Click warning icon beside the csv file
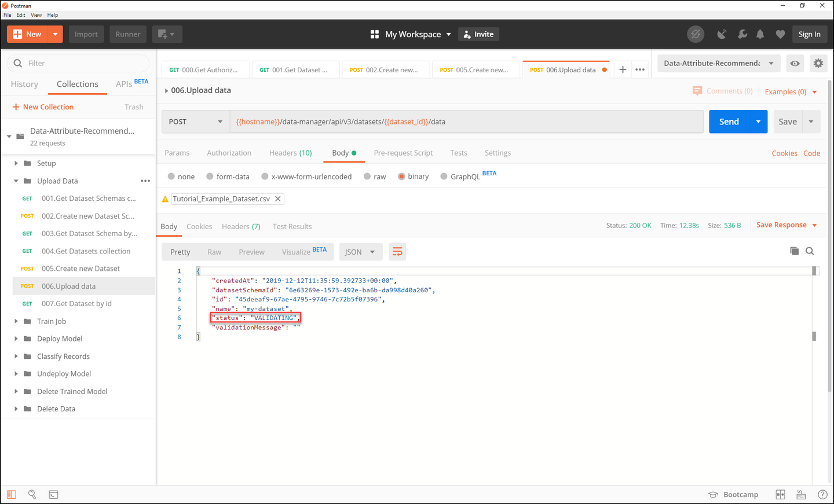The image size is (834, 504). pos(165,199)
